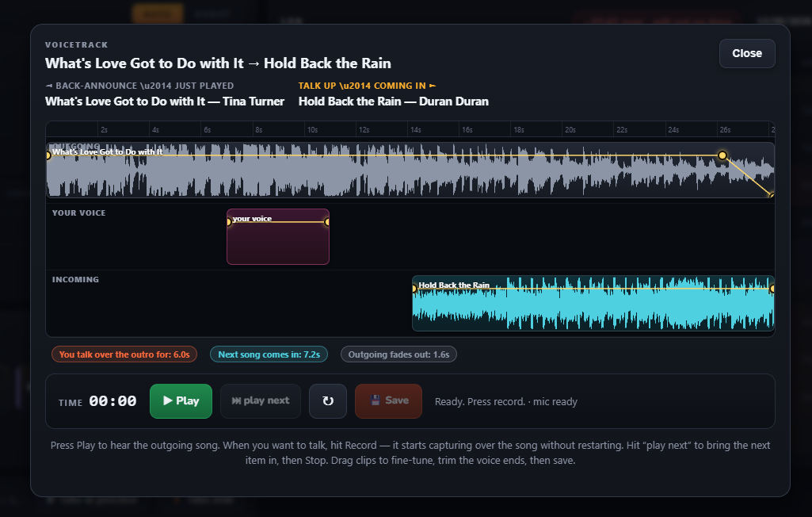Click the YOUR VOICE track label
Screen dimensions: 812x517
coord(78,213)
